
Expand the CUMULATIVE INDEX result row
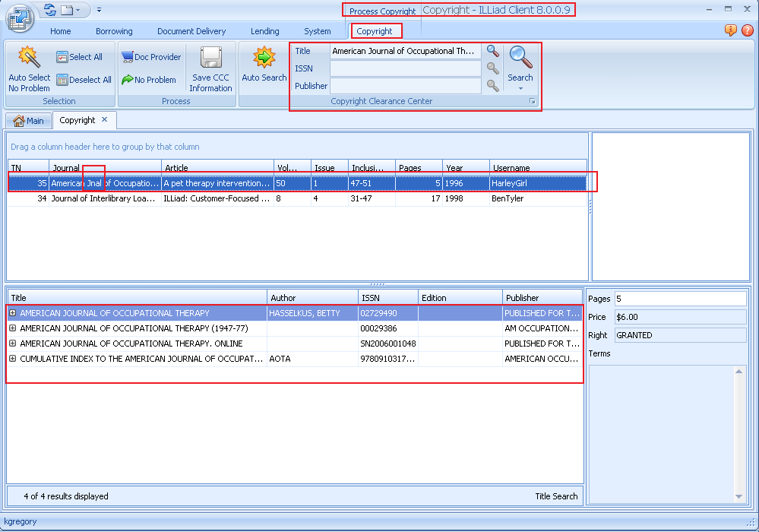coord(13,359)
